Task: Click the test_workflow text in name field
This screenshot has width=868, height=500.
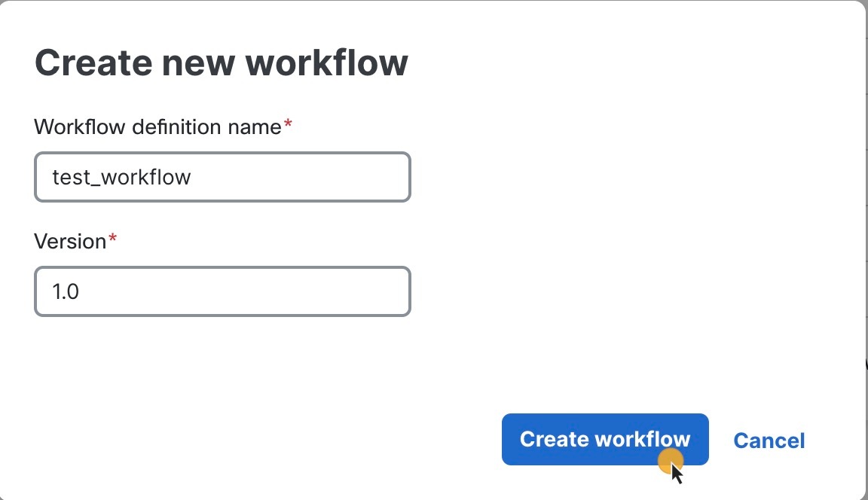Action: (122, 178)
